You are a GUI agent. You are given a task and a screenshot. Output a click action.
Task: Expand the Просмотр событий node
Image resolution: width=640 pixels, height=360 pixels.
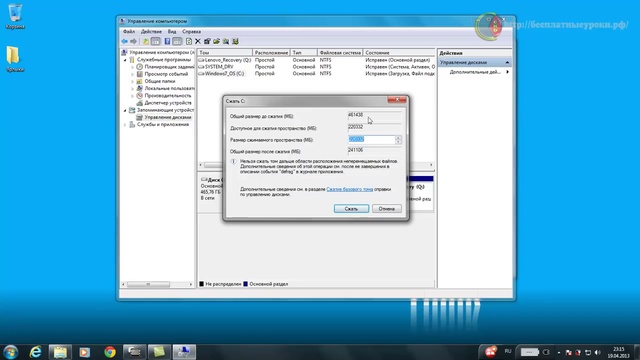tap(133, 74)
